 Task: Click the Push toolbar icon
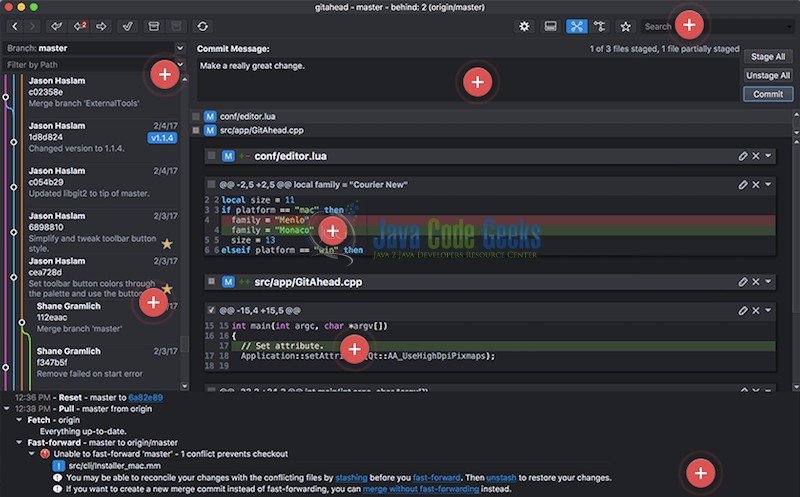pos(102,26)
